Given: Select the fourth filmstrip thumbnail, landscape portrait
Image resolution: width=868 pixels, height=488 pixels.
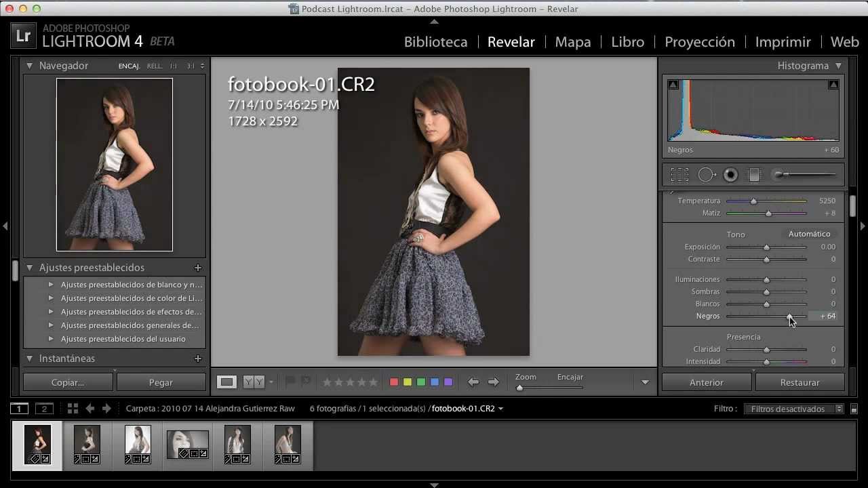Looking at the screenshot, I should coord(188,445).
